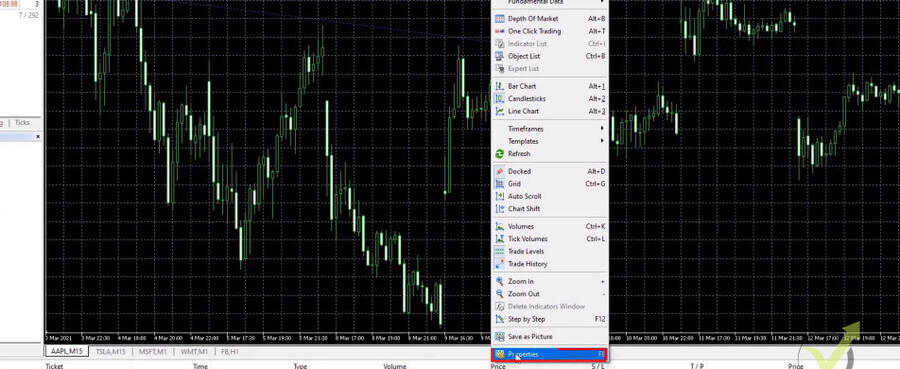Toggle Trade Levels display
The height and width of the screenshot is (369, 900).
point(550,251)
